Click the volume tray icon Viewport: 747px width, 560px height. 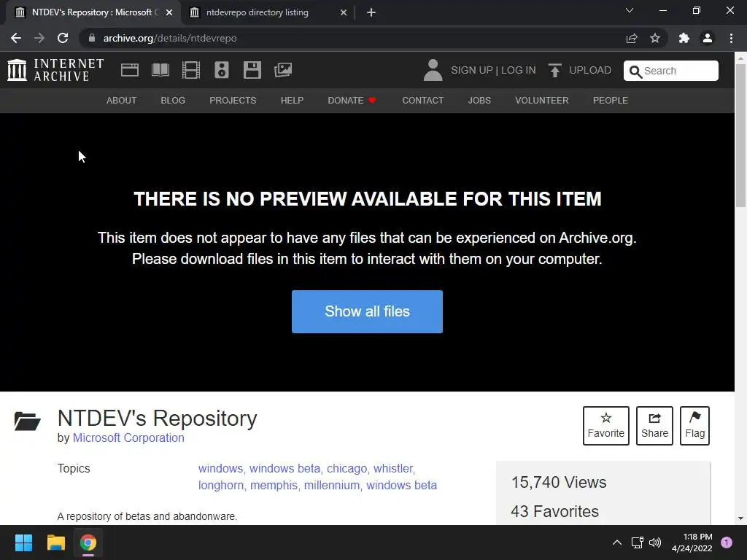click(x=655, y=542)
